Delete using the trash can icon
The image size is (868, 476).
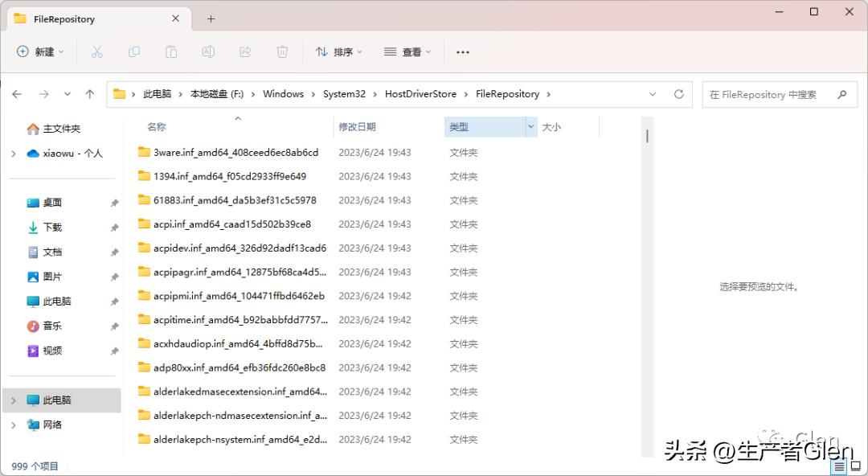tap(282, 51)
